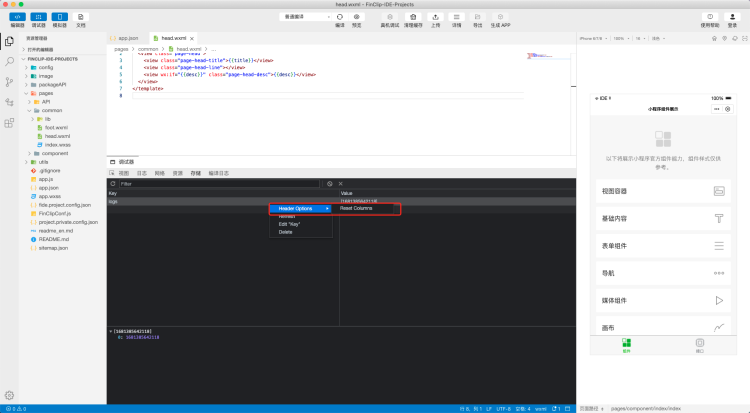This screenshot has width=750, height=413.
Task: Select the element inspector icon in debugger
Action: [111, 173]
